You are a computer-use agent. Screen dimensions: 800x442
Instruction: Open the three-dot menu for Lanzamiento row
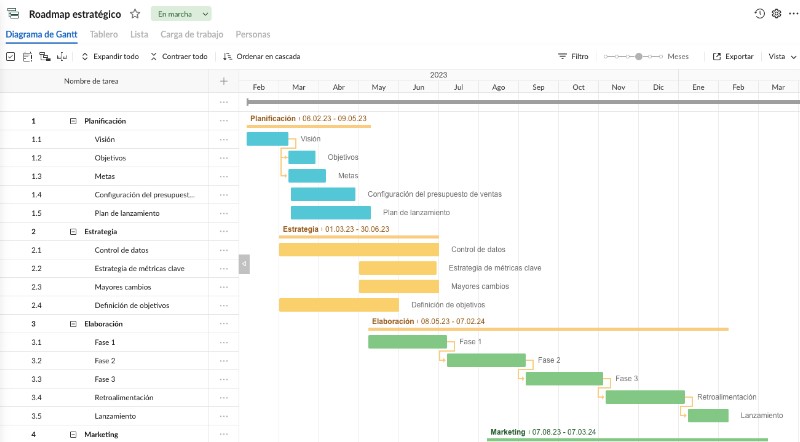[x=223, y=416]
